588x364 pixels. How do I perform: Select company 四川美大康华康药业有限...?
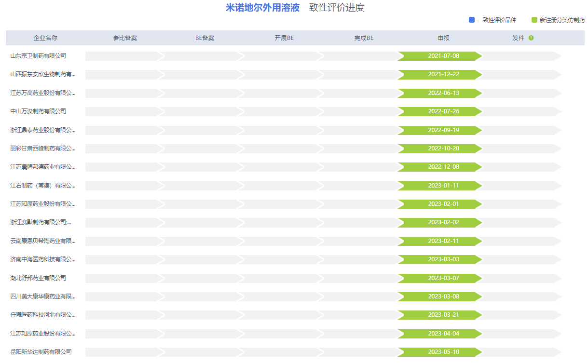43,297
